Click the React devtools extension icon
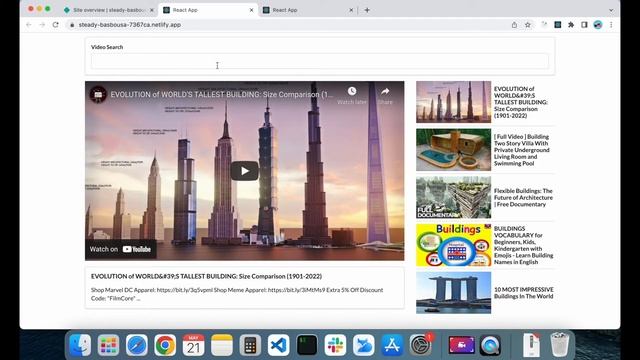640x360 pixels. pyautogui.click(x=558, y=25)
